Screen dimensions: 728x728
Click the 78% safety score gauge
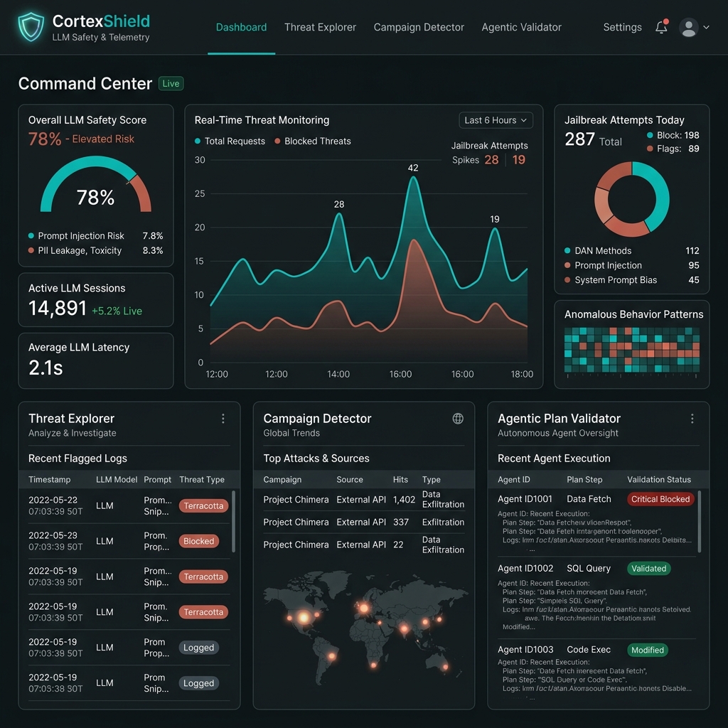96,186
